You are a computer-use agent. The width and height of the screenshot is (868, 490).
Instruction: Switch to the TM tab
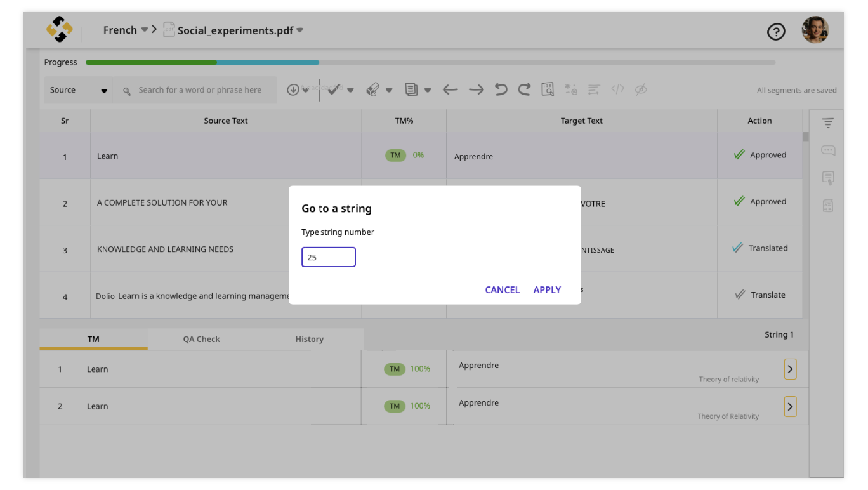click(93, 339)
